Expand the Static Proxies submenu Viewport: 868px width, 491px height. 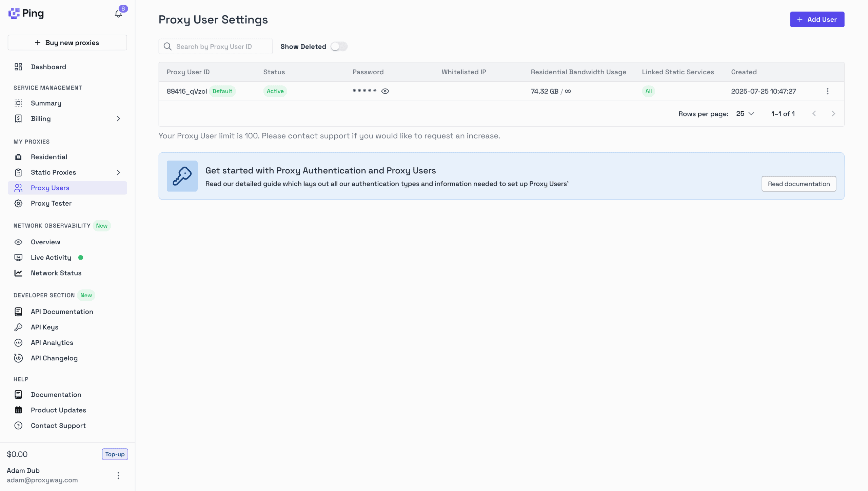tap(118, 172)
